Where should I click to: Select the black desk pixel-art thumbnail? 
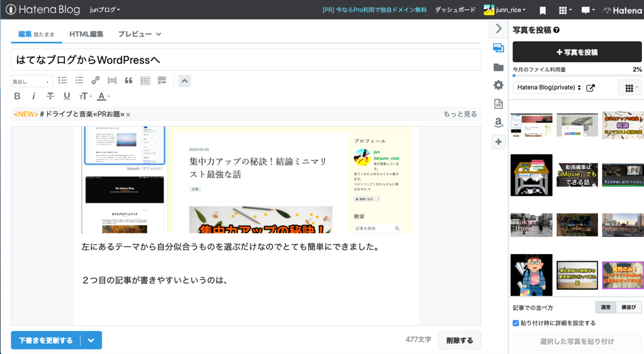point(531,175)
